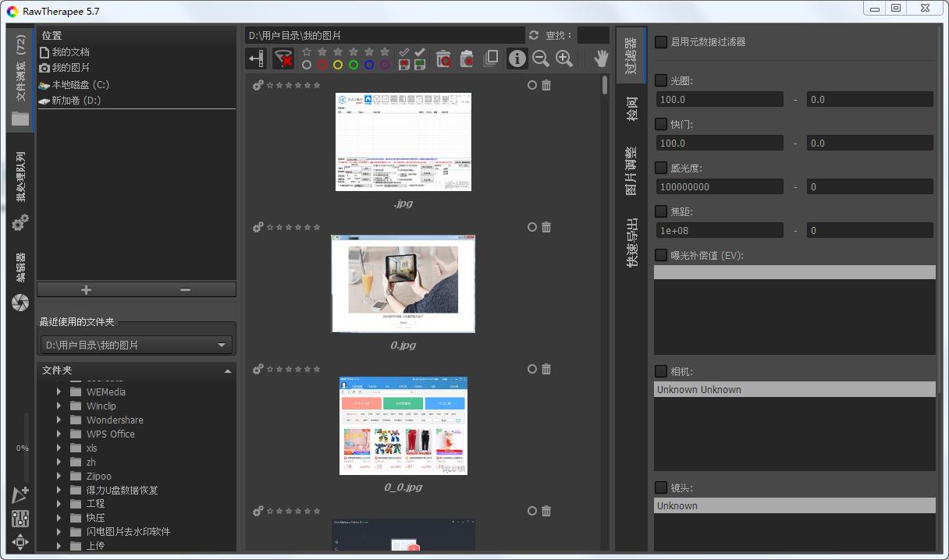The height and width of the screenshot is (560, 949).
Task: Switch to the 检阅 tab
Action: pyautogui.click(x=631, y=108)
